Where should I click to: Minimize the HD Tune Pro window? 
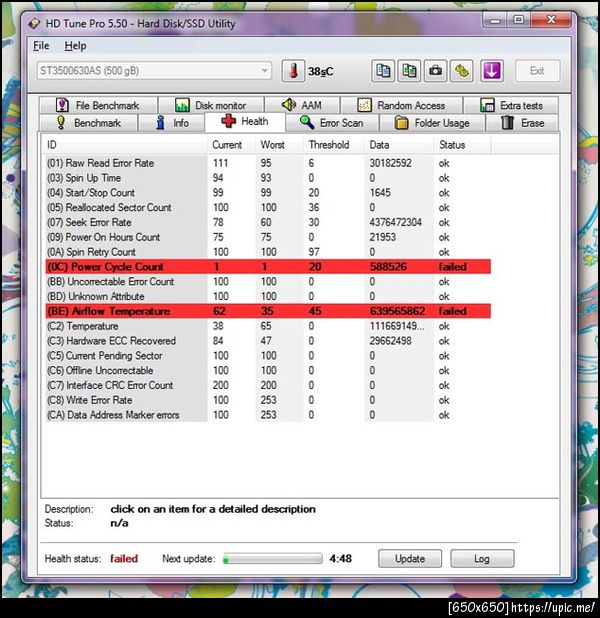(x=495, y=20)
